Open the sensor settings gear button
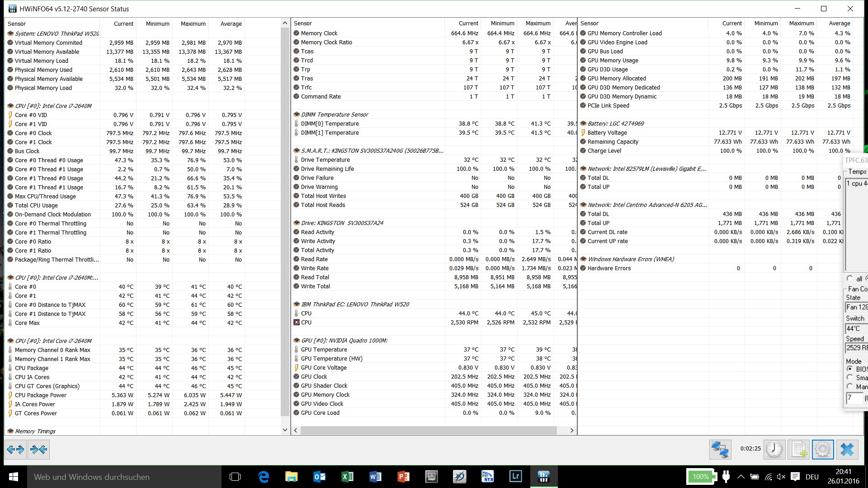This screenshot has width=868, height=488. (x=823, y=450)
